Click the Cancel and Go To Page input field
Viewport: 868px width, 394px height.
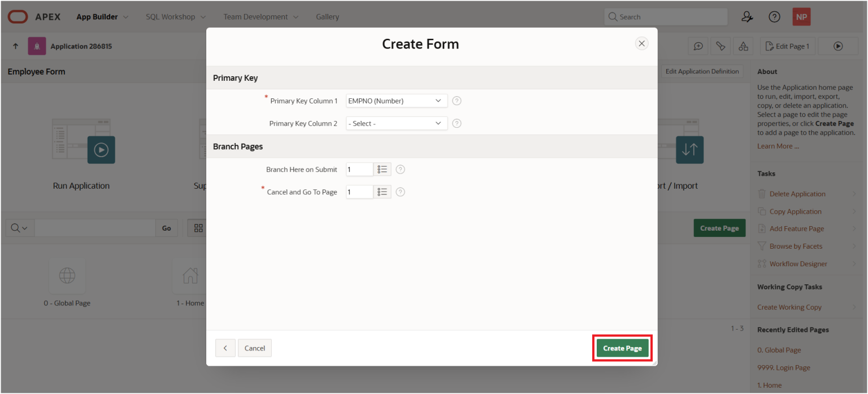(359, 192)
